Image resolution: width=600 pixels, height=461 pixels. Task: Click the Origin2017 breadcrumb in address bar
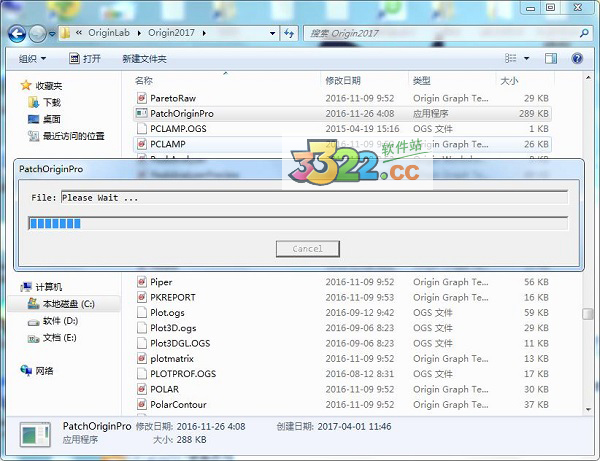coord(171,33)
